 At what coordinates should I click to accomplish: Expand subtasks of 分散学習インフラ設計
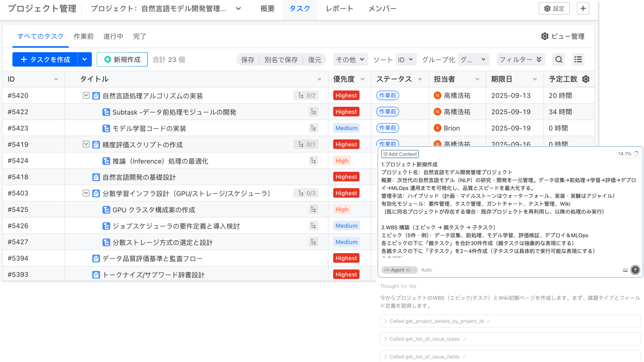pyautogui.click(x=86, y=193)
